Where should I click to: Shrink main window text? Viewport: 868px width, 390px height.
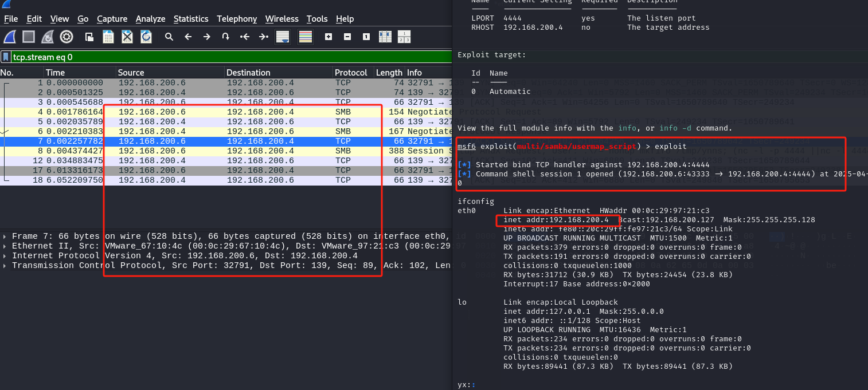click(x=347, y=37)
